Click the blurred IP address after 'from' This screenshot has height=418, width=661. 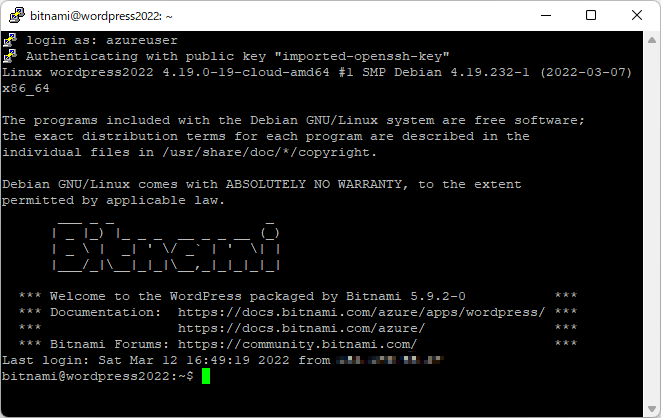coord(390,360)
